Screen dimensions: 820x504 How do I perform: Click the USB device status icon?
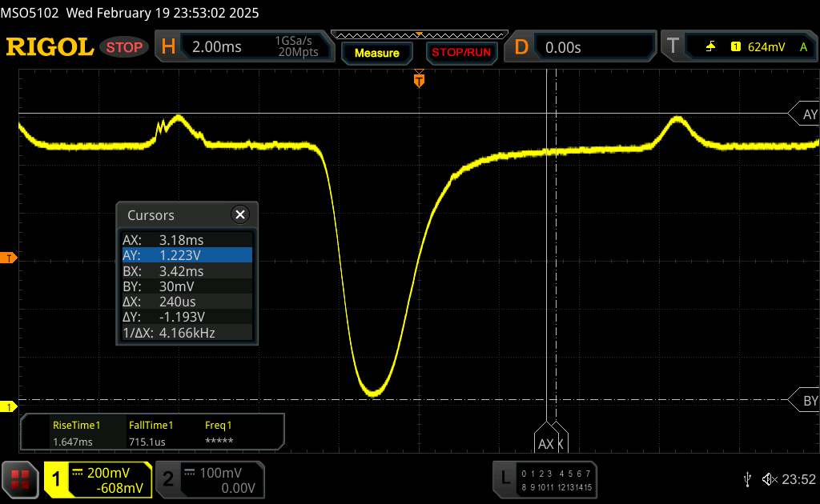pyautogui.click(x=747, y=478)
